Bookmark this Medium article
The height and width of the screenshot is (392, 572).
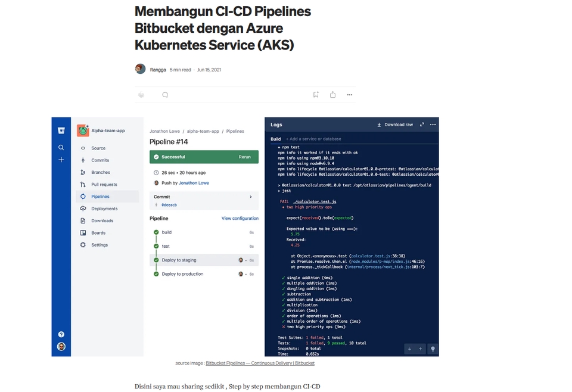[316, 94]
